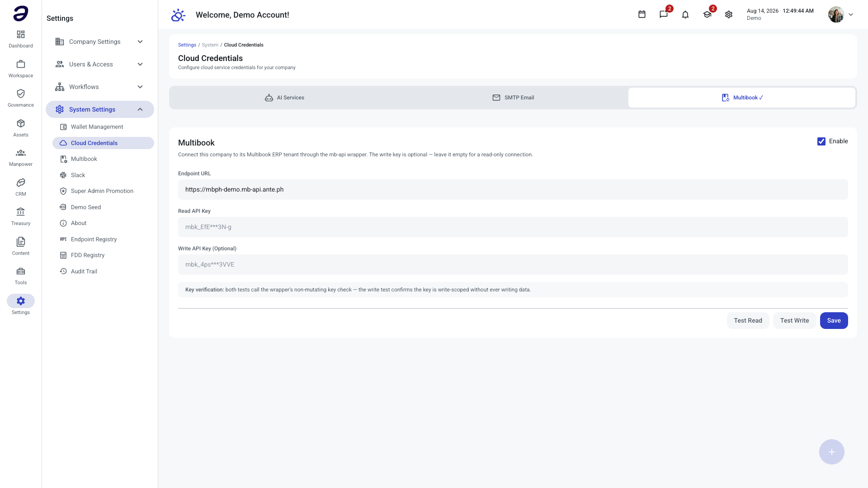The image size is (868, 488).
Task: Select the Settings gear in the left rail
Action: pos(21,301)
